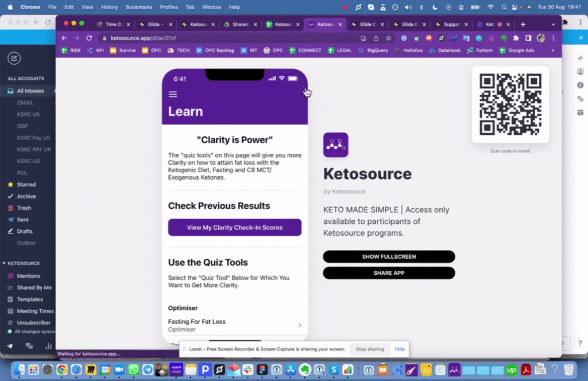This screenshot has width=588, height=381.
Task: Click the SHOW FULLSCREEN button
Action: [389, 256]
